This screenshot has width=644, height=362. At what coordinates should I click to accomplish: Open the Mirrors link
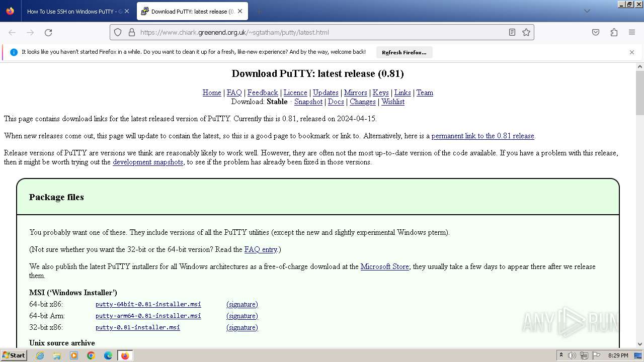tap(356, 93)
